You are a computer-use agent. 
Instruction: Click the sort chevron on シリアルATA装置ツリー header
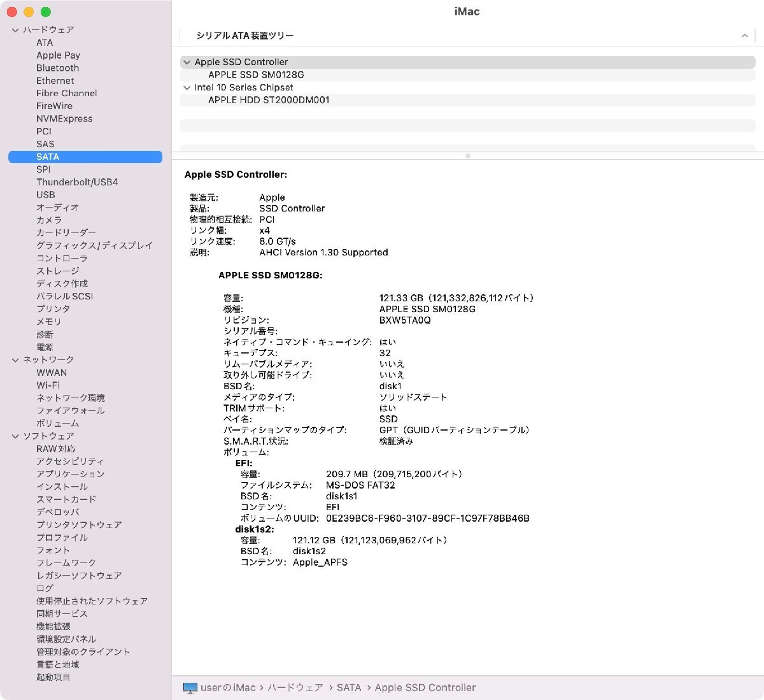[x=744, y=36]
